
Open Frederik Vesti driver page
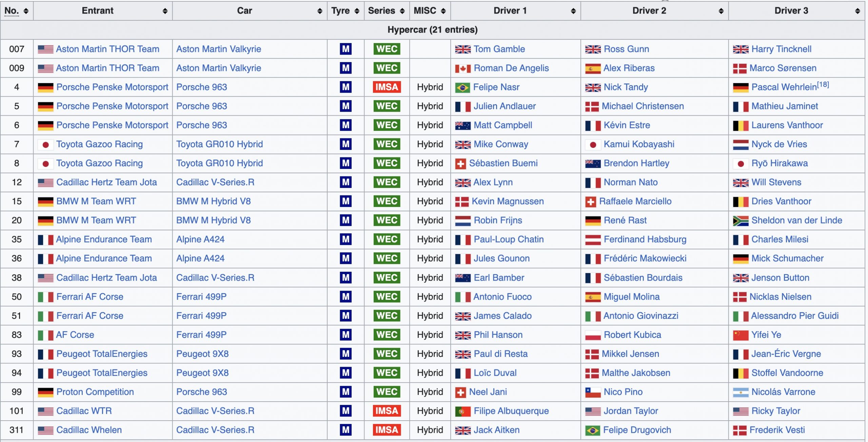(x=777, y=430)
